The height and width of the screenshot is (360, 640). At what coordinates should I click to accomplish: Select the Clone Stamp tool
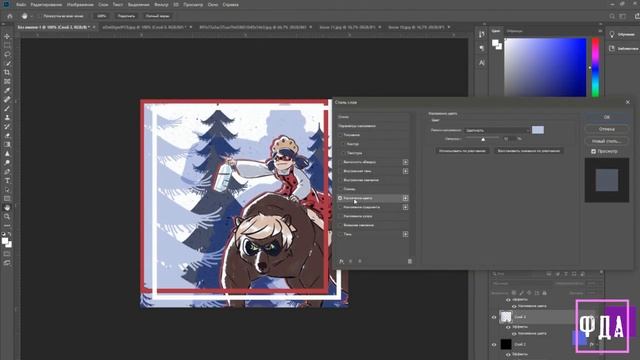[7, 117]
